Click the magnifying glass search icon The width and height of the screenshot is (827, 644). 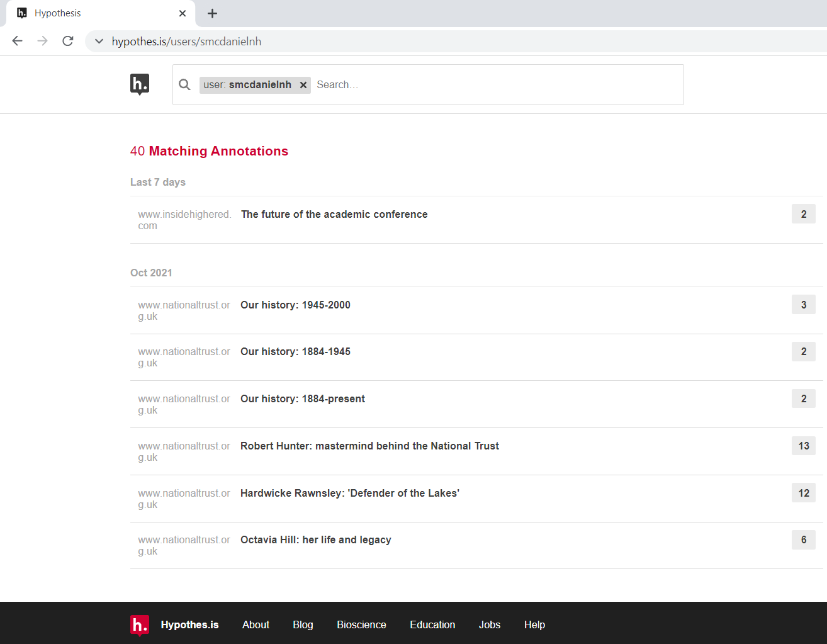pyautogui.click(x=184, y=84)
